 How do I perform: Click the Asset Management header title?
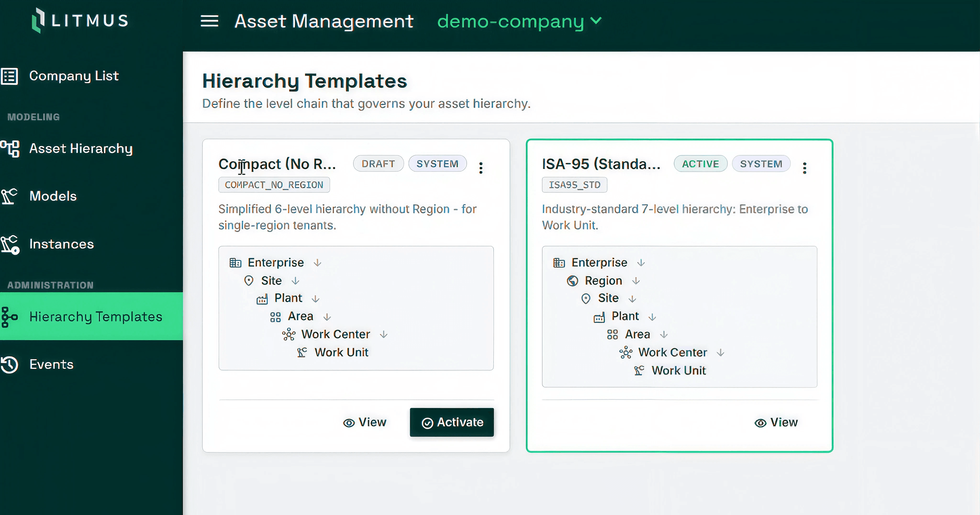[x=324, y=21]
